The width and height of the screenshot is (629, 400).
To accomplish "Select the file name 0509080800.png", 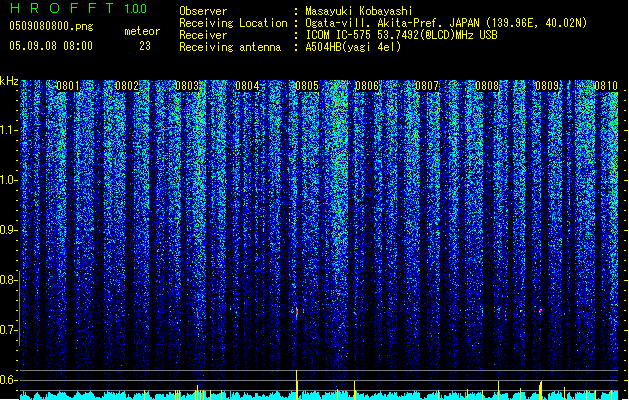I will click(51, 26).
